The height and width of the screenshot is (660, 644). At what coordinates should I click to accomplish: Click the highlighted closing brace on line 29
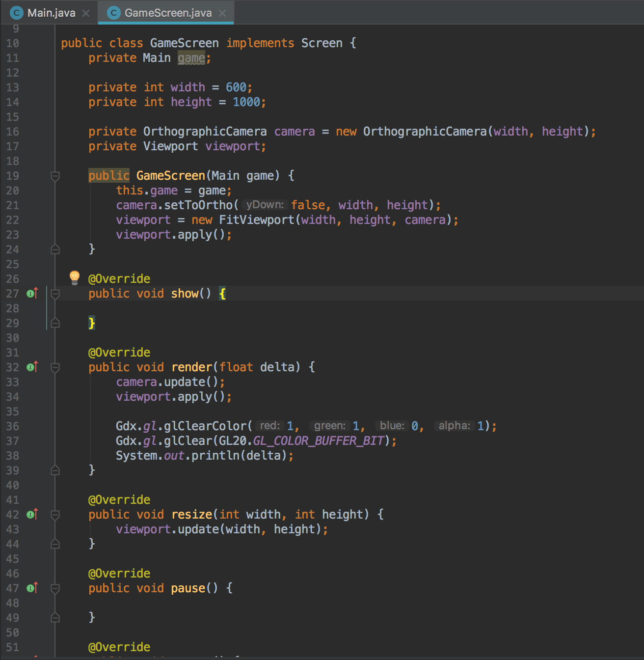click(x=92, y=323)
